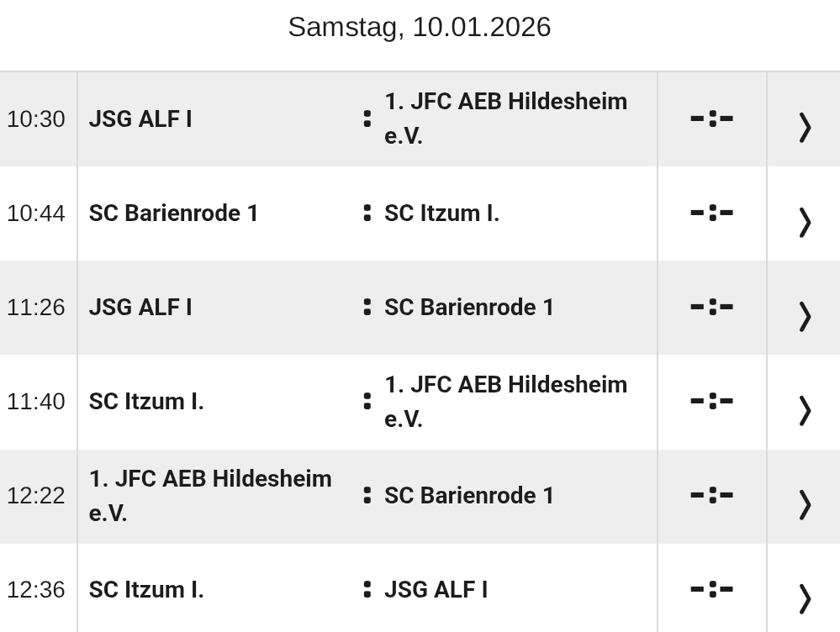The image size is (840, 632).
Task: Click SC Barienrode 1 in the 10:44 match
Action: [x=173, y=213]
